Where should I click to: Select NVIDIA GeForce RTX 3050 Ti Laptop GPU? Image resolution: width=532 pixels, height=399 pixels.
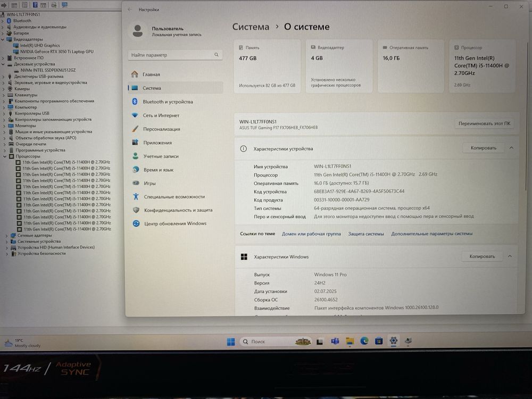click(x=57, y=52)
